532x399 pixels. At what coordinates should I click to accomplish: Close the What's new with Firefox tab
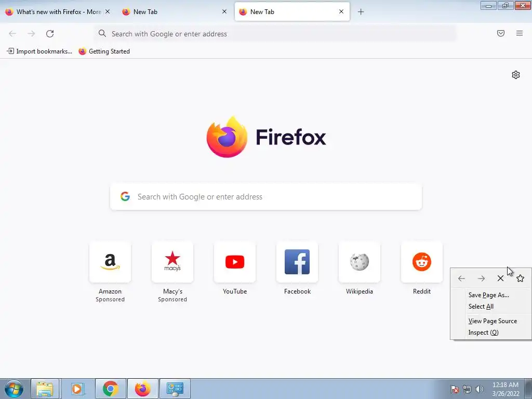[x=107, y=11]
